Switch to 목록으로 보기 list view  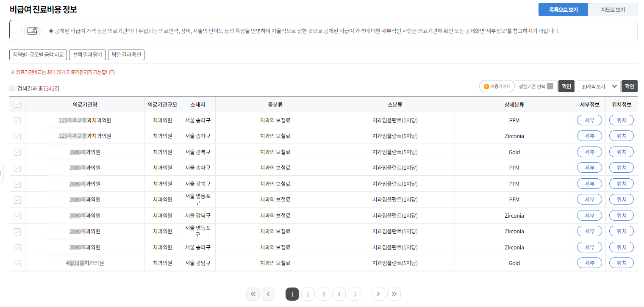click(x=563, y=10)
